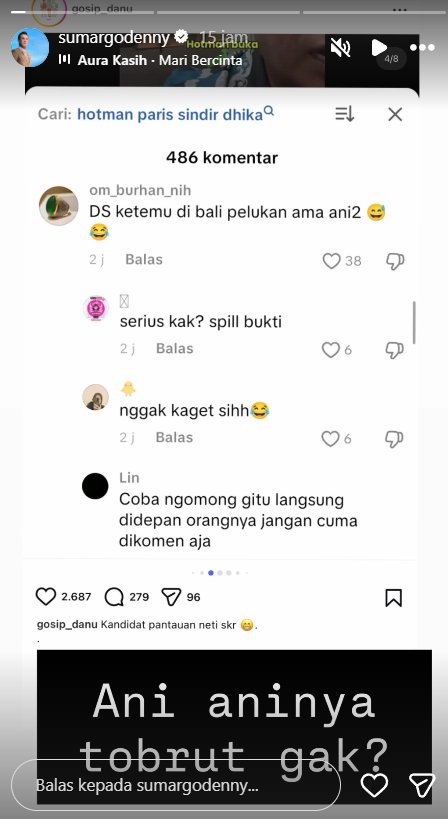The width and height of the screenshot is (448, 819).
Task: Like the gosip_danu post with 2.687 likes
Action: pyautogui.click(x=46, y=596)
